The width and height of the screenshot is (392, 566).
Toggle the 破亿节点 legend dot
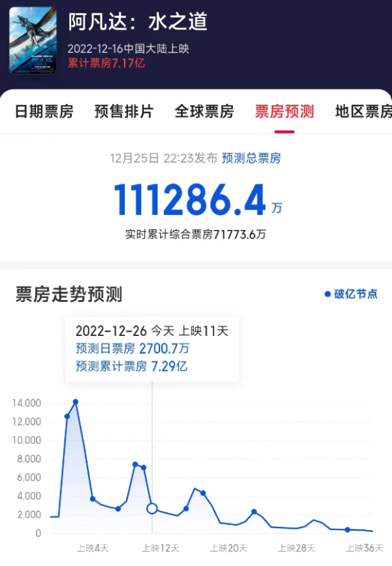328,294
